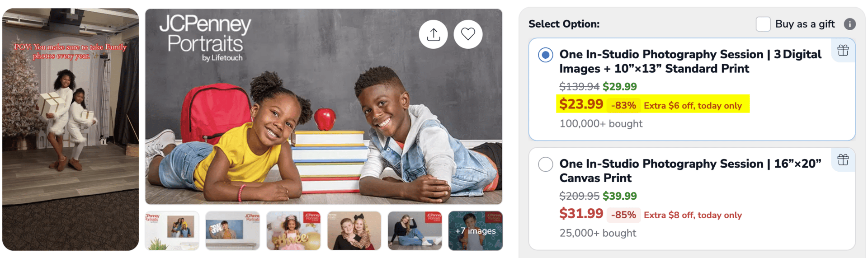Click the One In-Studio Session 3 Digital Images title
Screen dimensions: 868x258
click(690, 61)
